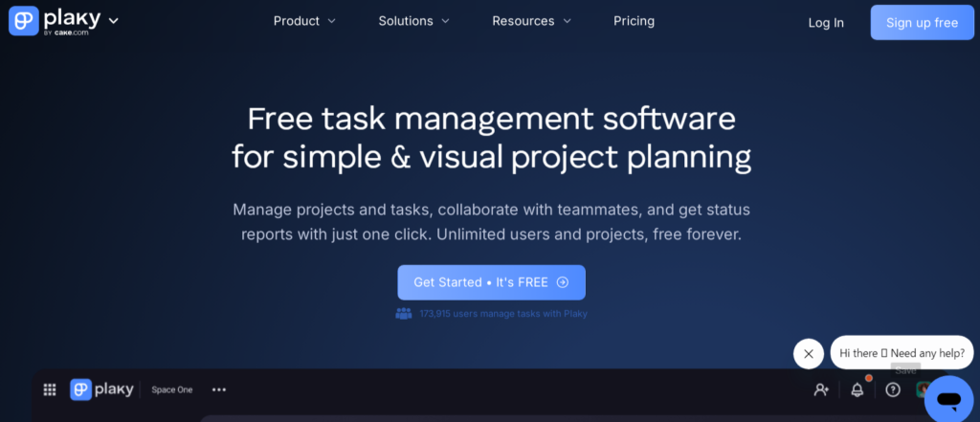Dismiss the chat greeting with X button

coord(809,354)
